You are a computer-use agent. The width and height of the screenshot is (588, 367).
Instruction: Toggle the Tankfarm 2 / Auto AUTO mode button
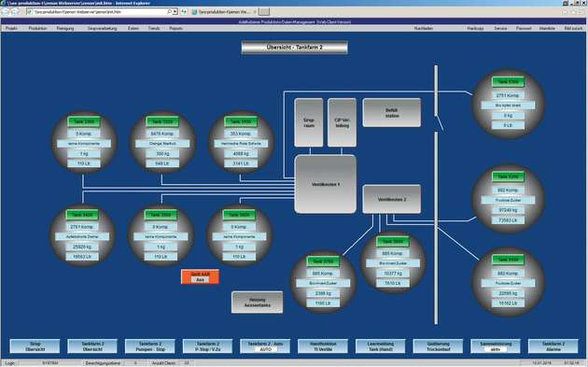[x=265, y=346]
